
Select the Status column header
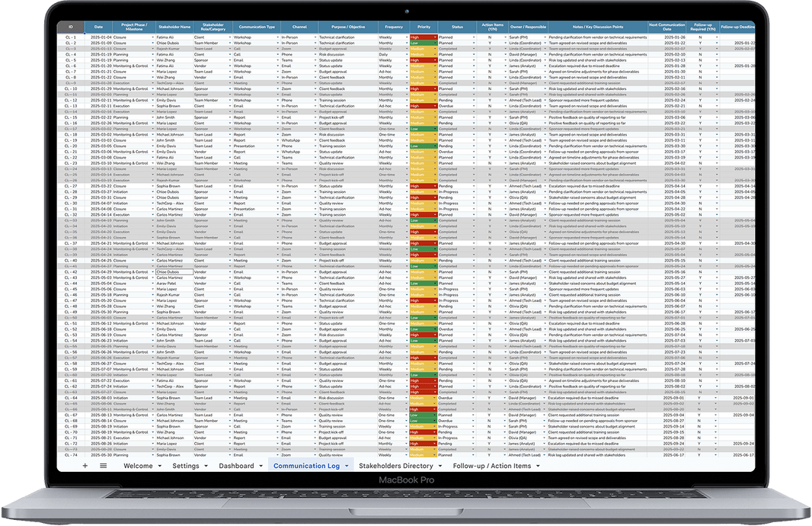tap(457, 27)
